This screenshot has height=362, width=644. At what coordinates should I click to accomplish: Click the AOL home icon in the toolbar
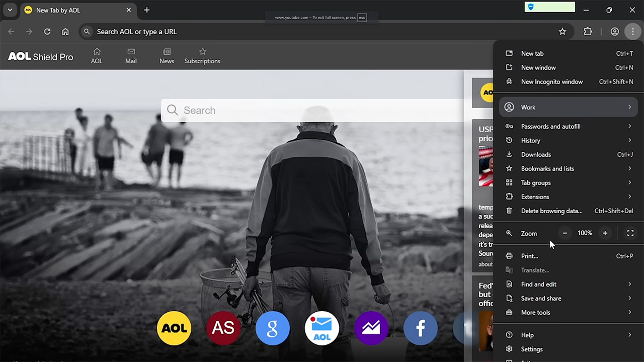96,55
